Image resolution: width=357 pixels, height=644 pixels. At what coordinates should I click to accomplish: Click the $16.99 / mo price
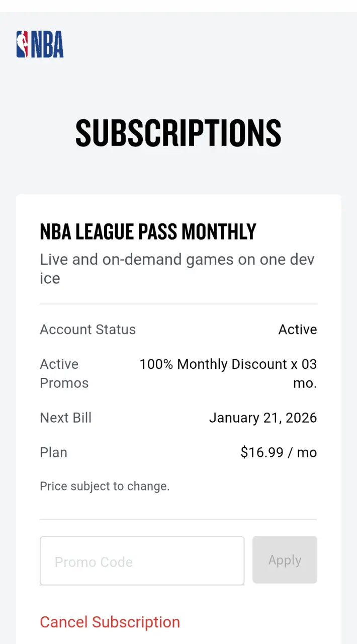(279, 452)
